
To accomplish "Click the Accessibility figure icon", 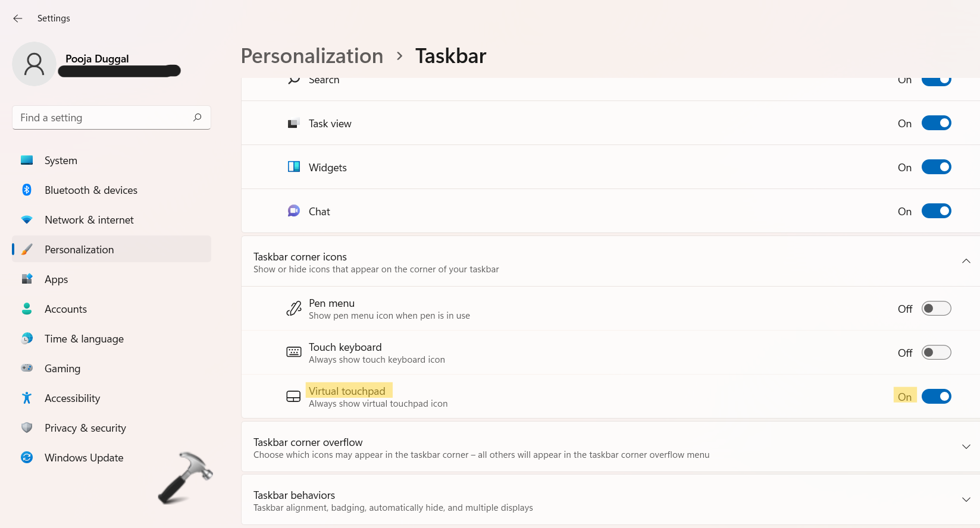I will point(27,398).
